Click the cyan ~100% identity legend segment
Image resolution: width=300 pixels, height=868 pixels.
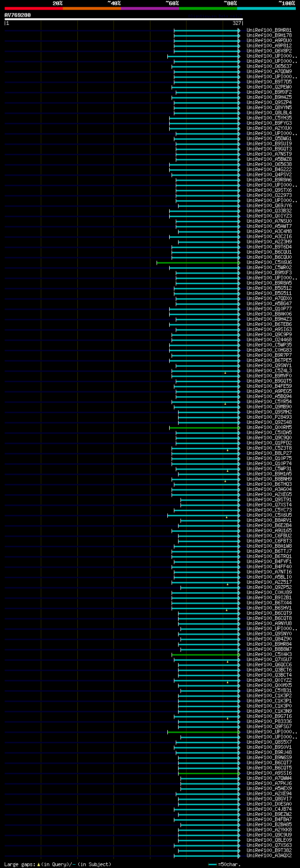(x=266, y=8)
